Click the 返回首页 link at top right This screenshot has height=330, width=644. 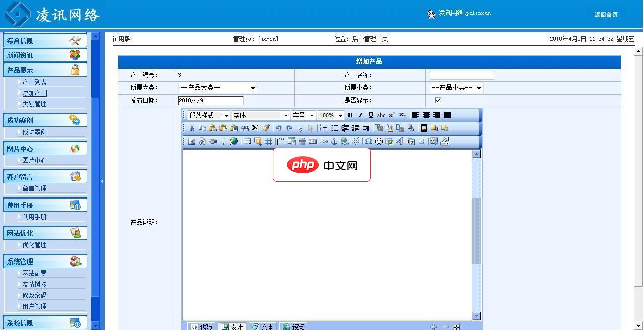(606, 15)
